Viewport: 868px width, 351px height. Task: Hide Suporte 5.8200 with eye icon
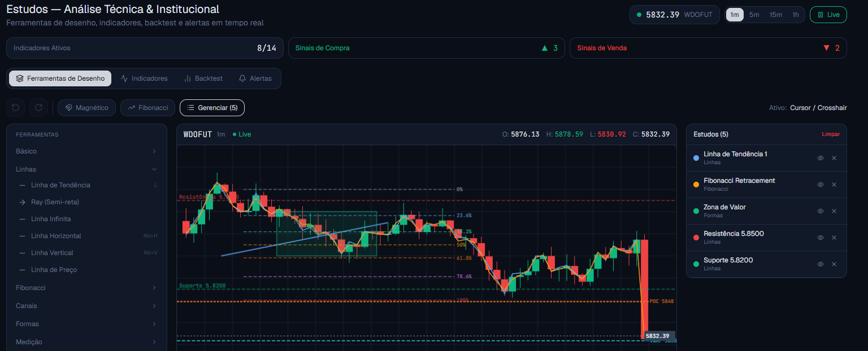click(821, 264)
